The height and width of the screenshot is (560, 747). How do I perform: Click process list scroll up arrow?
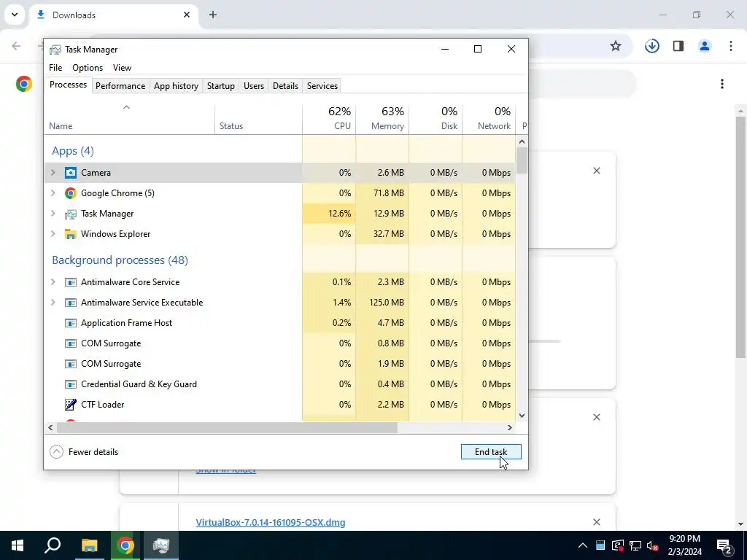point(522,141)
